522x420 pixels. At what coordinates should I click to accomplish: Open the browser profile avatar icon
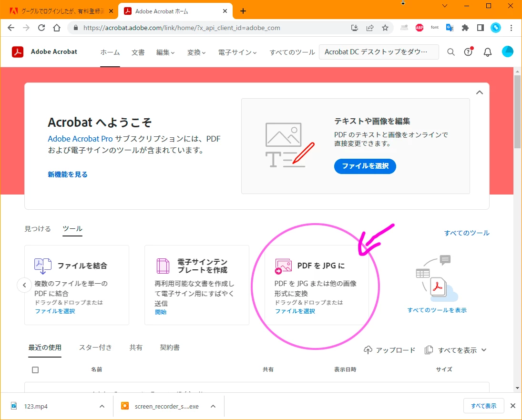click(x=496, y=28)
